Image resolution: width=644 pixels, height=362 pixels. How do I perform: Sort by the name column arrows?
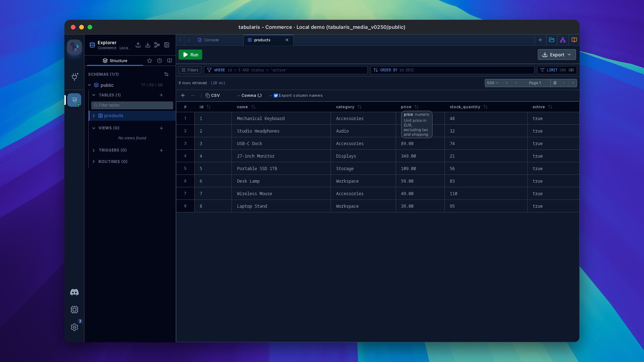coord(253,107)
